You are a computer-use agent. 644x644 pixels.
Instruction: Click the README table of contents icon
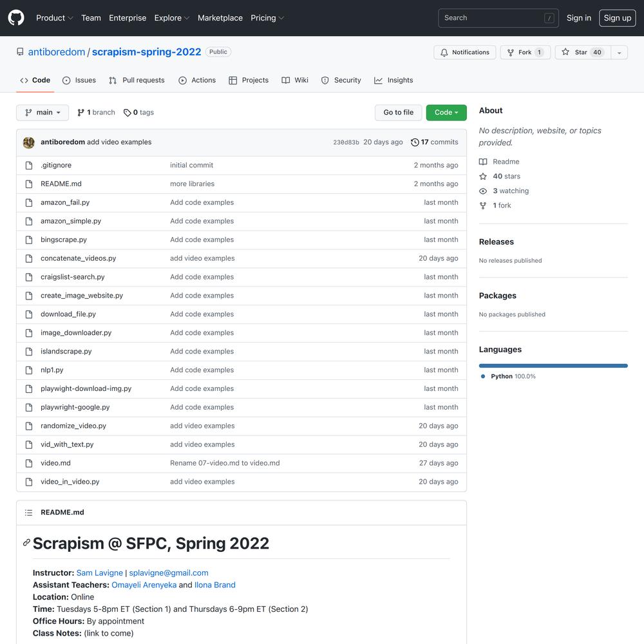click(28, 513)
